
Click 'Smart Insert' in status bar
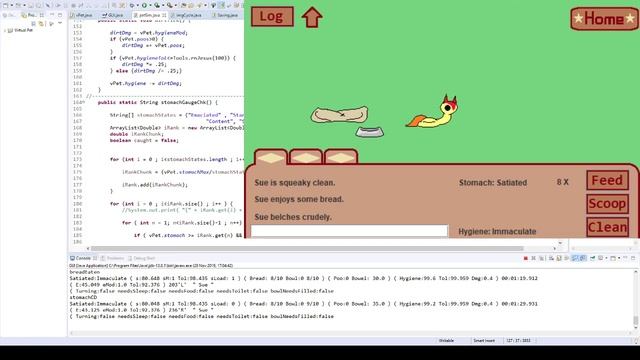click(x=484, y=340)
